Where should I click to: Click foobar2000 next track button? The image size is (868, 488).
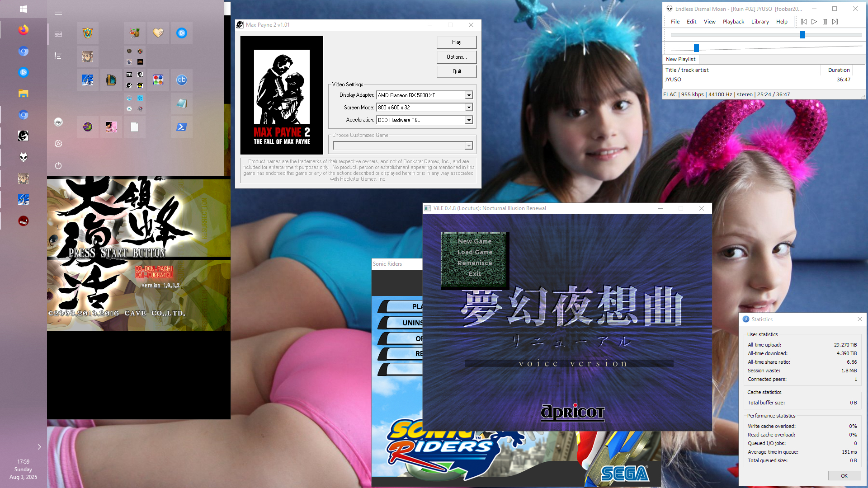coord(835,22)
